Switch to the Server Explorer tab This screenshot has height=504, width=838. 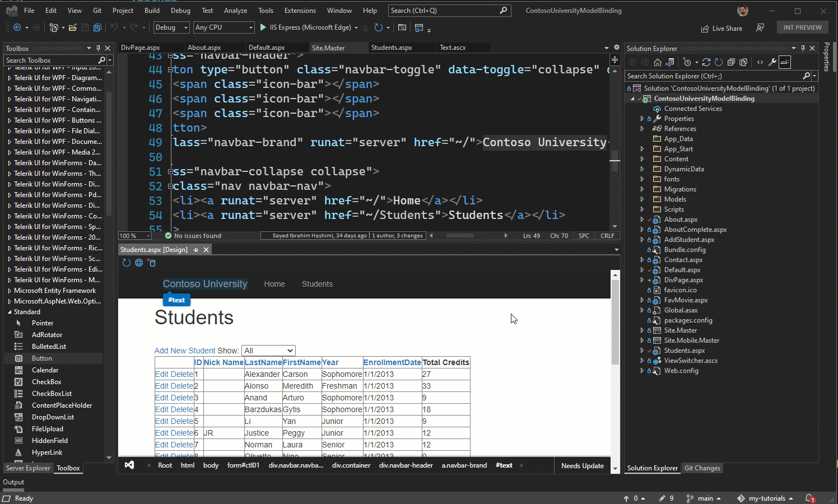coord(28,468)
